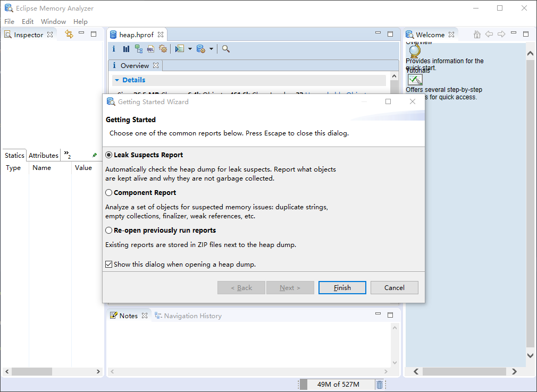
Task: Open the Window menu
Action: (53, 22)
